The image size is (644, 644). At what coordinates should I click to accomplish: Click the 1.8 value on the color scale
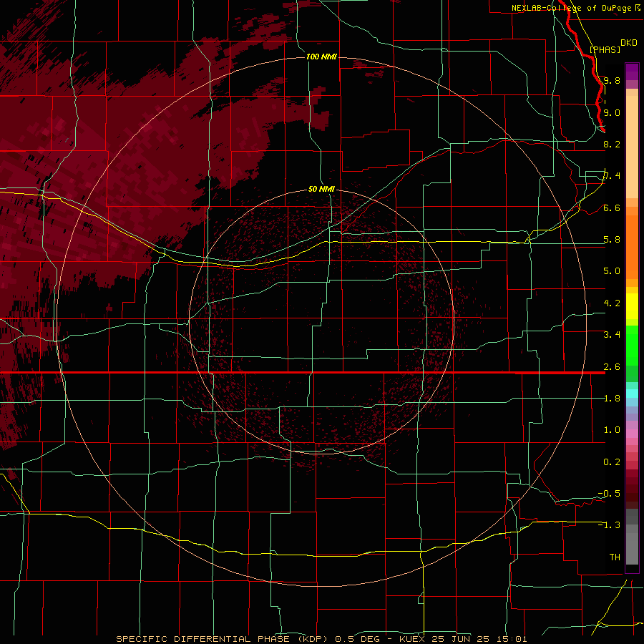click(612, 399)
